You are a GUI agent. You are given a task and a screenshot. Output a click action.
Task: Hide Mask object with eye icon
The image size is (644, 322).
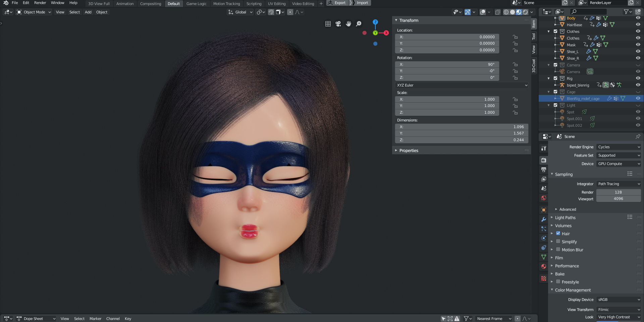(x=638, y=45)
